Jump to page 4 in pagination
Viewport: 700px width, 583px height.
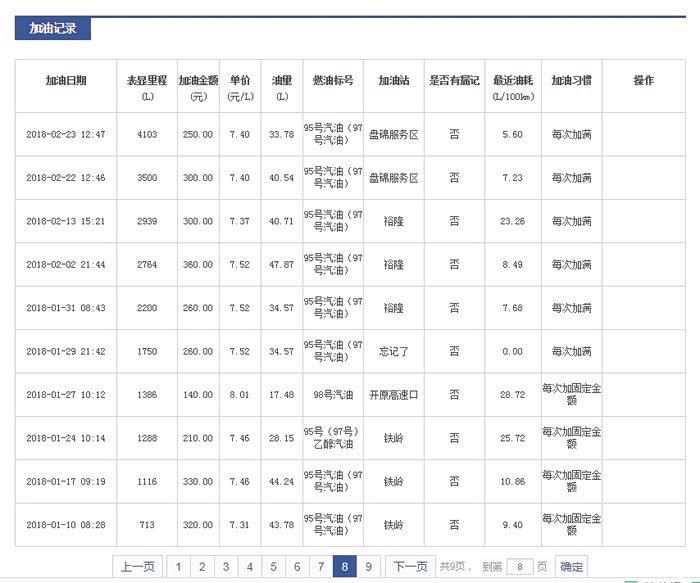tap(249, 567)
